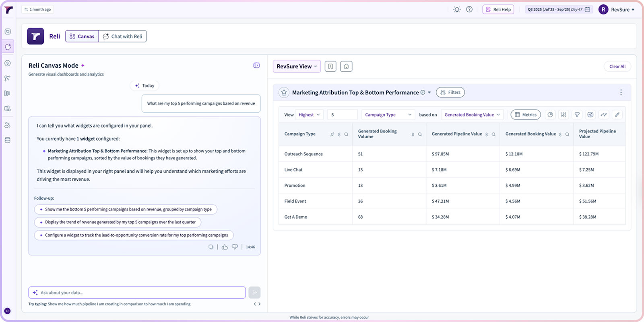644x322 pixels.
Task: Open the database sidebar icon
Action: pos(8,140)
